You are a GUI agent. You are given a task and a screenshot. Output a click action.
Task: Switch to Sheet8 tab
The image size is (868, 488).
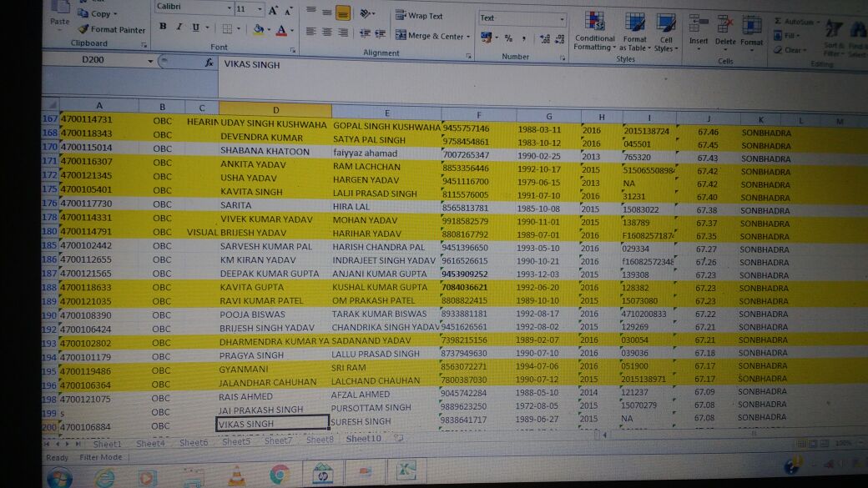[320, 440]
